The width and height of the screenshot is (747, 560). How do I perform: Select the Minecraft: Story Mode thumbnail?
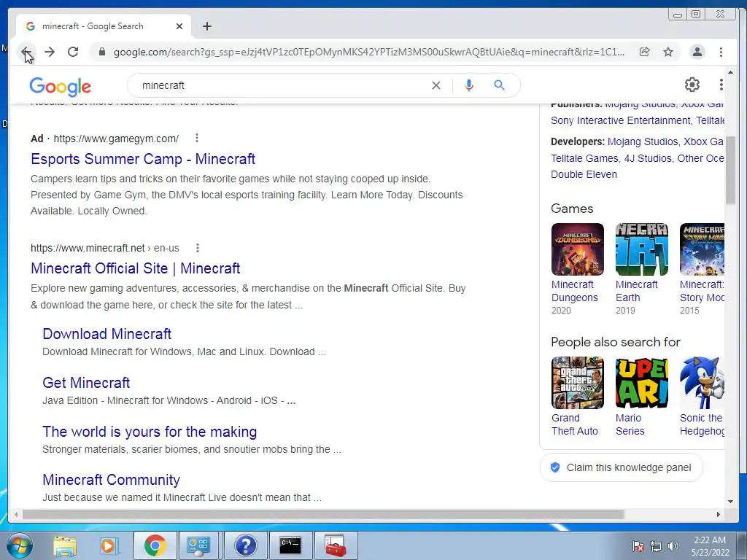tap(703, 249)
